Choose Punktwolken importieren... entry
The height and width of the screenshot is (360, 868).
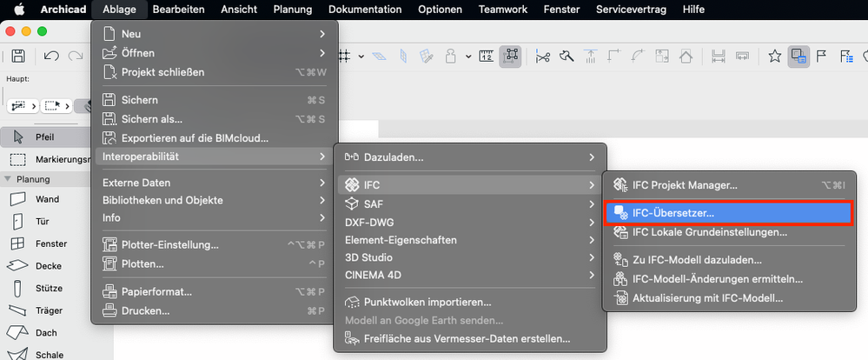point(418,302)
